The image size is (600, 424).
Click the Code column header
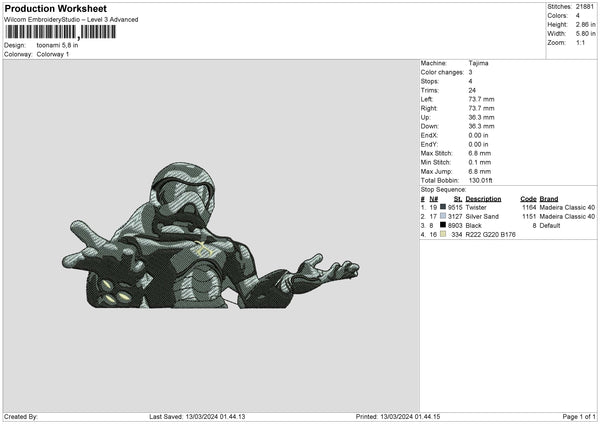click(x=528, y=198)
